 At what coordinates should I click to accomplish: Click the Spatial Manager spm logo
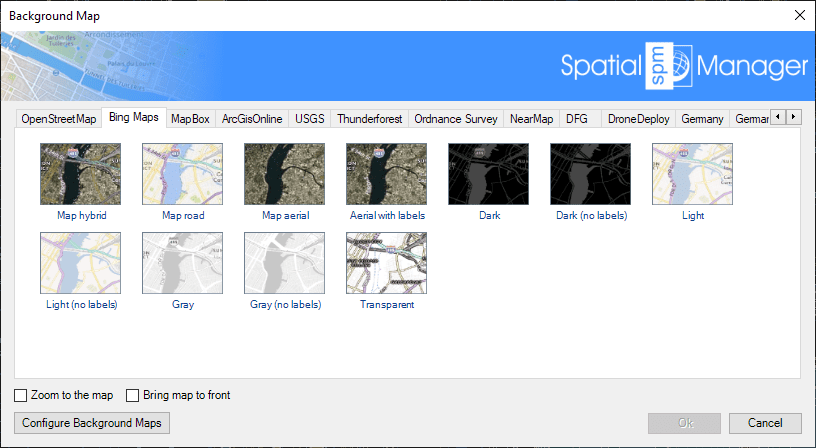click(669, 66)
